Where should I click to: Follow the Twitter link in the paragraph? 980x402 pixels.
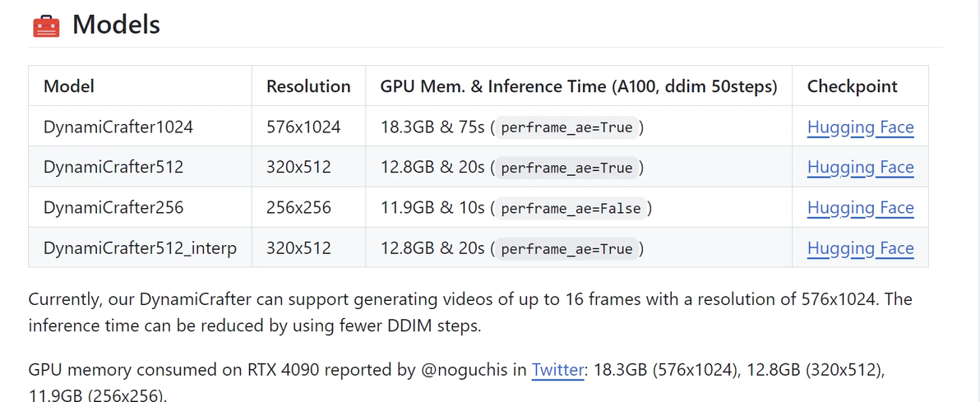(557, 370)
